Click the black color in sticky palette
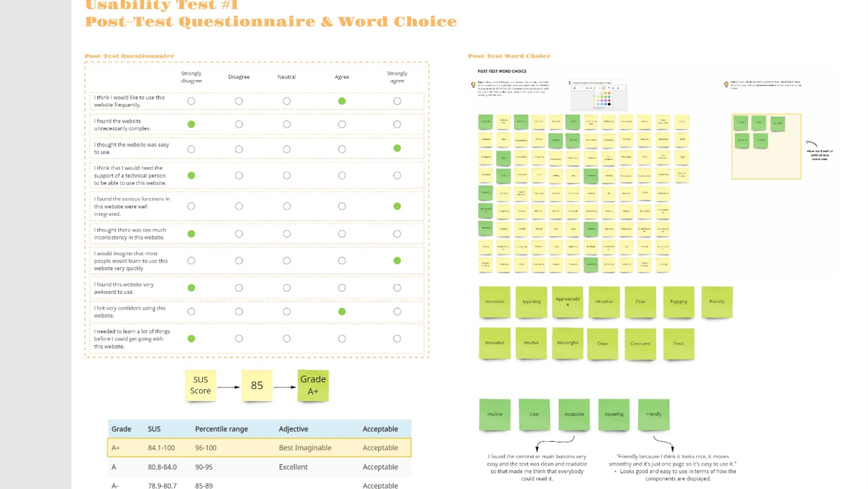The width and height of the screenshot is (868, 489). click(609, 104)
